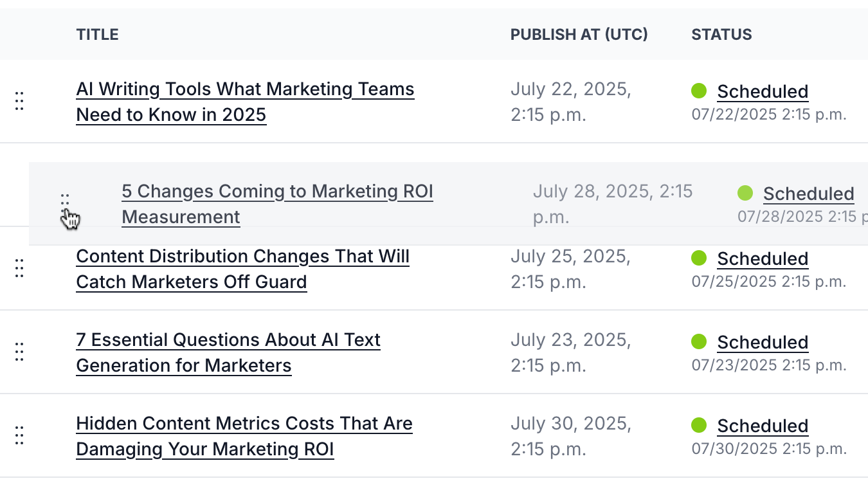The image size is (868, 481).
Task: Click drag handle for Content Distribution Changes row
Action: pos(19,268)
